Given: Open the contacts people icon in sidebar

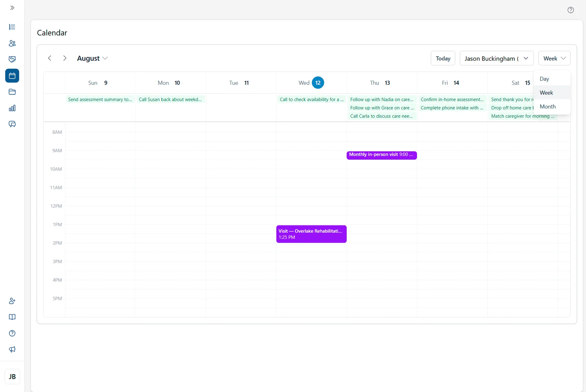Looking at the screenshot, I should coord(12,43).
